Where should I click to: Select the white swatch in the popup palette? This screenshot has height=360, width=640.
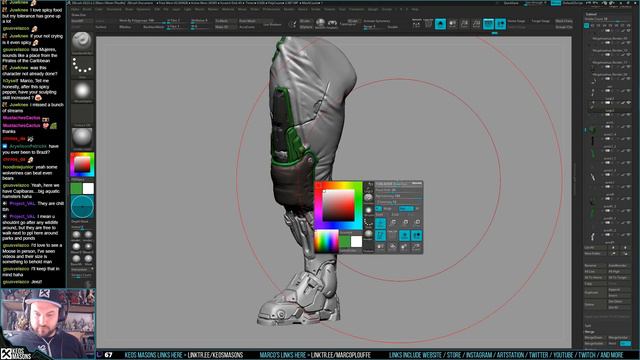(x=356, y=242)
